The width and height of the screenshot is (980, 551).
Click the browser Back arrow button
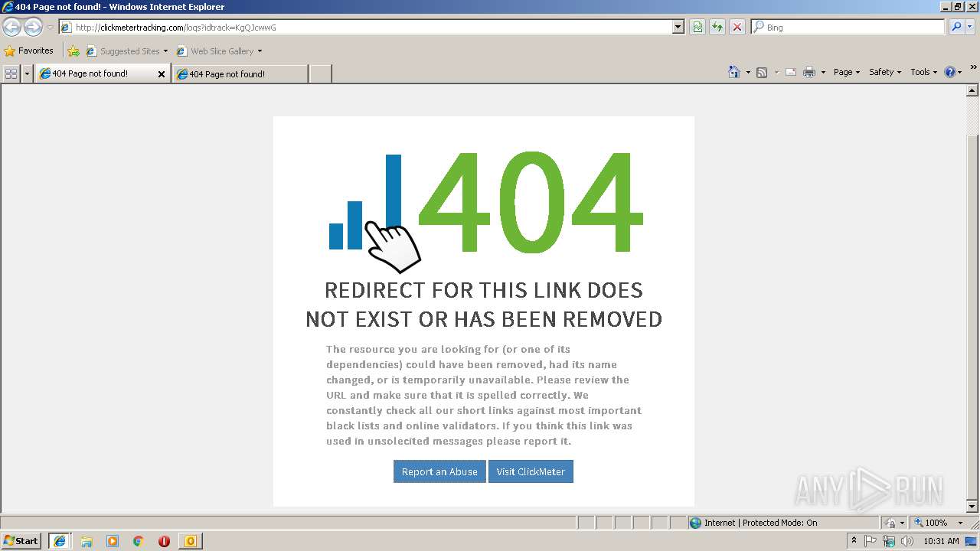11,27
